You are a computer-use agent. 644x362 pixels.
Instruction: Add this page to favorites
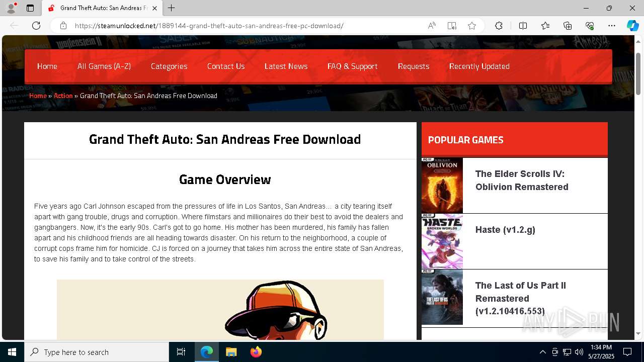point(472,26)
